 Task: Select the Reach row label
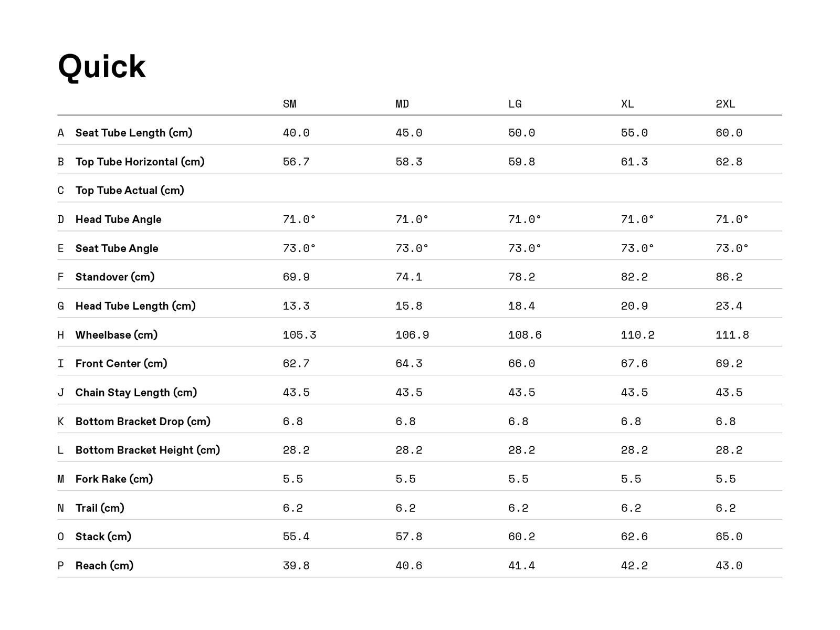(x=104, y=565)
